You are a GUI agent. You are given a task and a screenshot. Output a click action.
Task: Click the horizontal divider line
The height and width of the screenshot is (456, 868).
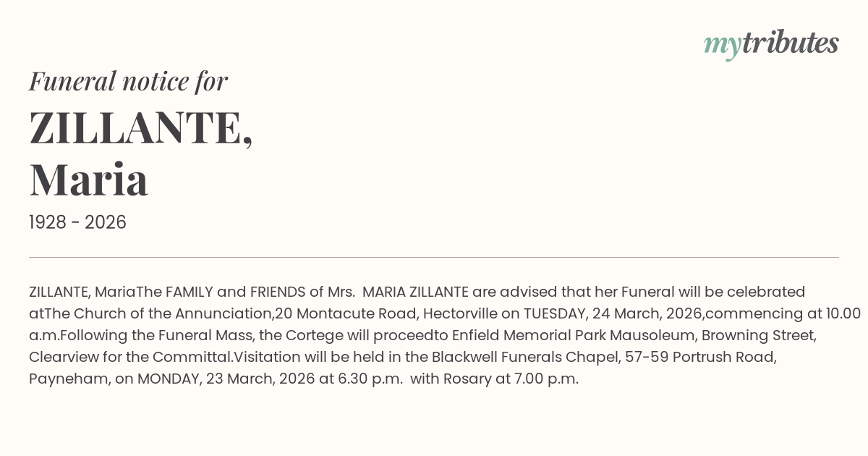click(x=434, y=257)
